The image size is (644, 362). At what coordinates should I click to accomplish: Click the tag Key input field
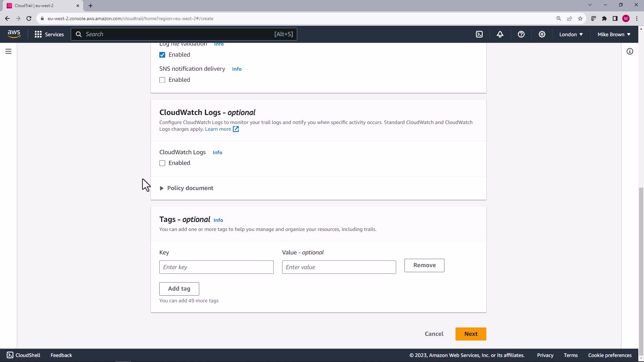pos(216,267)
